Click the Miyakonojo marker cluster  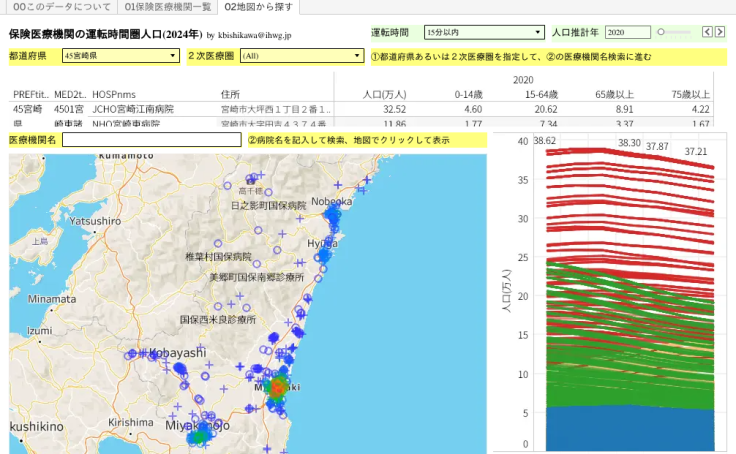[199, 437]
